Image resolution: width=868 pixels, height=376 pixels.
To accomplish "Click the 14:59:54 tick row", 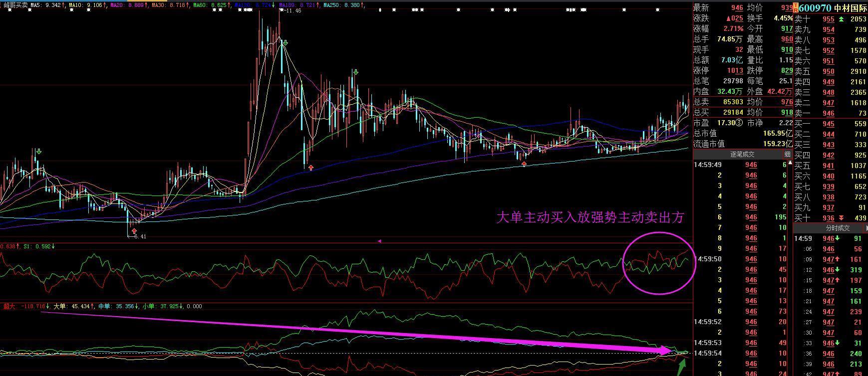I will [740, 354].
